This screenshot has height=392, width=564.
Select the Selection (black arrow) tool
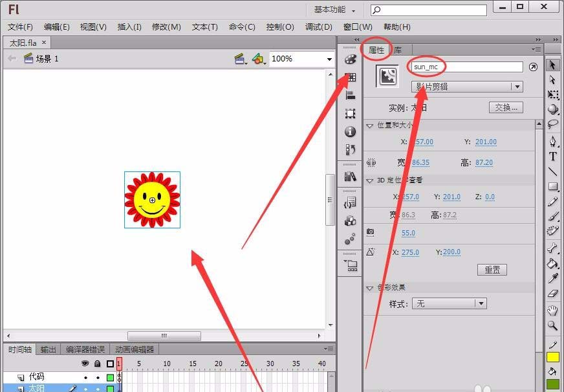pyautogui.click(x=552, y=65)
